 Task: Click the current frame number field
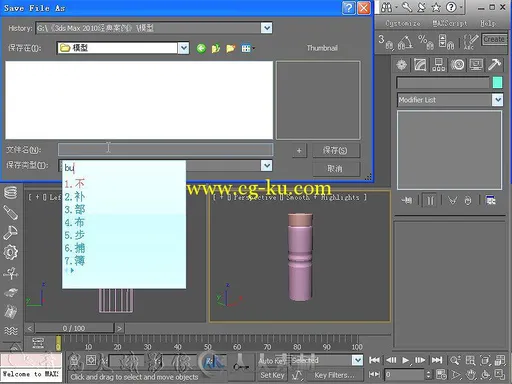click(x=404, y=375)
